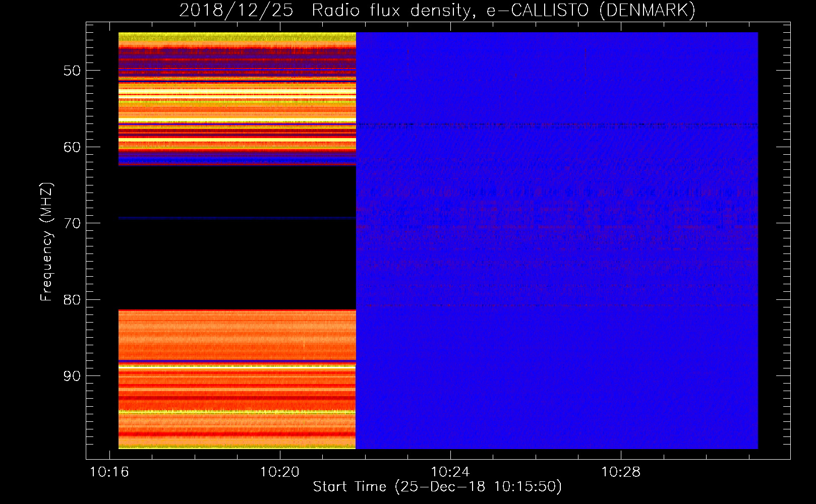The image size is (816, 504).
Task: Select the 70 frequency tick label
Action: (72, 223)
